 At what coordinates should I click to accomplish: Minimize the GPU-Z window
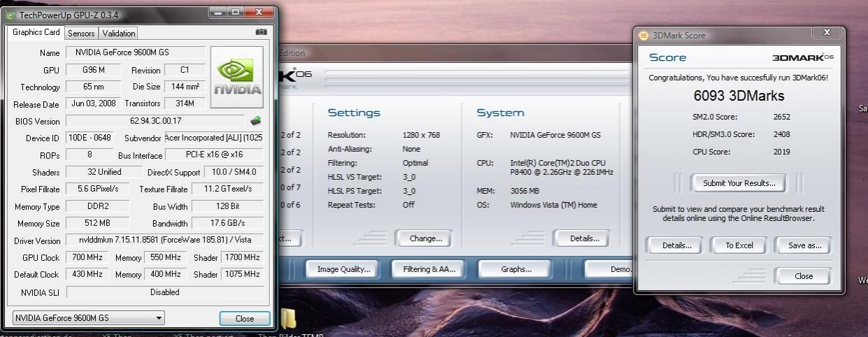pos(219,12)
